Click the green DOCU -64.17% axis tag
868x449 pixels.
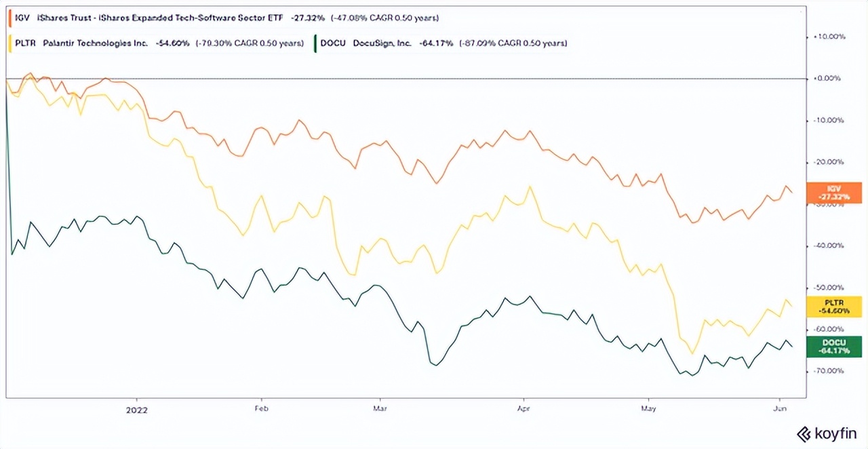point(834,347)
